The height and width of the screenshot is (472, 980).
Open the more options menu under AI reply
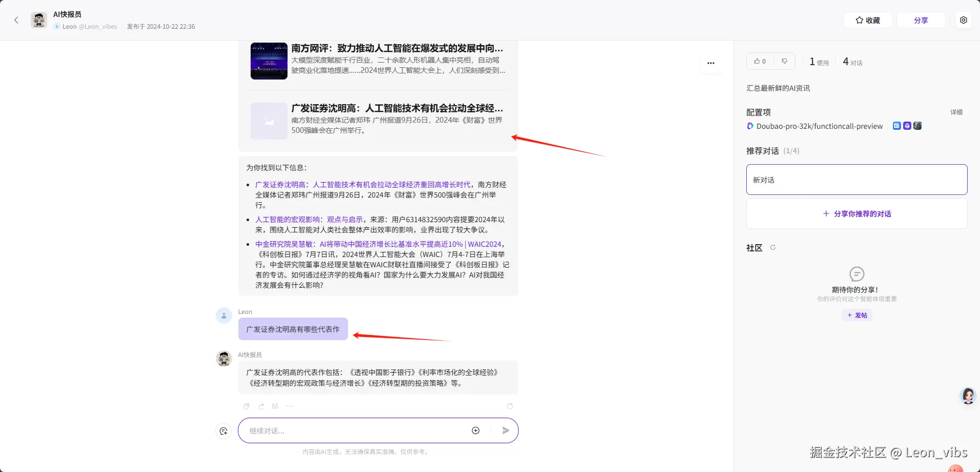pos(289,406)
